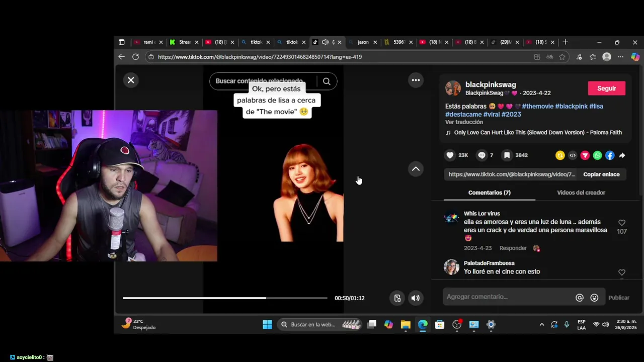Open blackpinkswag profile name
The height and width of the screenshot is (362, 644).
pyautogui.click(x=491, y=84)
